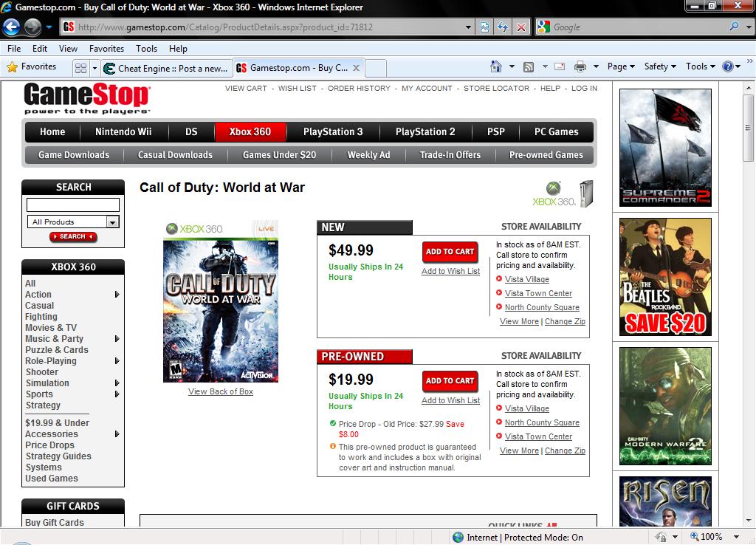
Task: Open Buy Gift Cards link
Action: [55, 522]
